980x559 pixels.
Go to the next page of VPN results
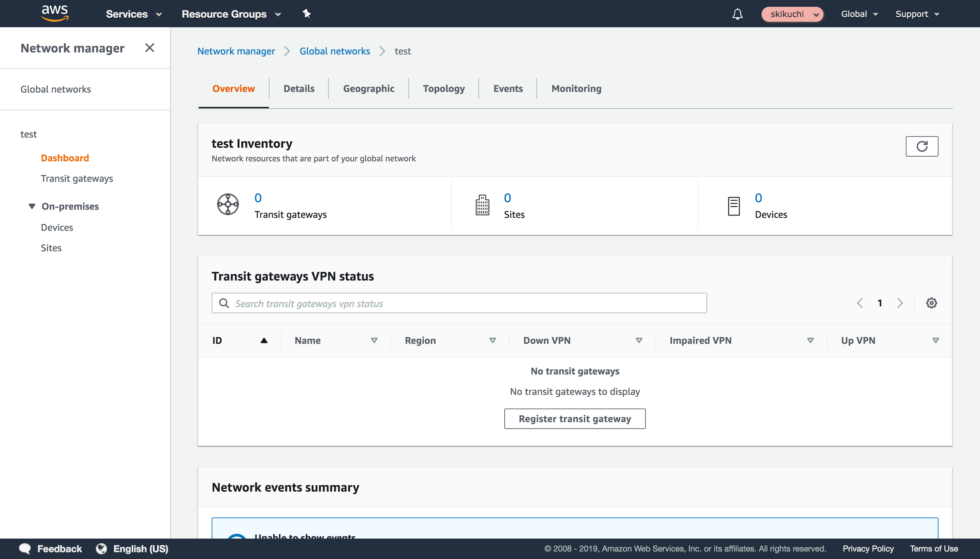coord(901,303)
